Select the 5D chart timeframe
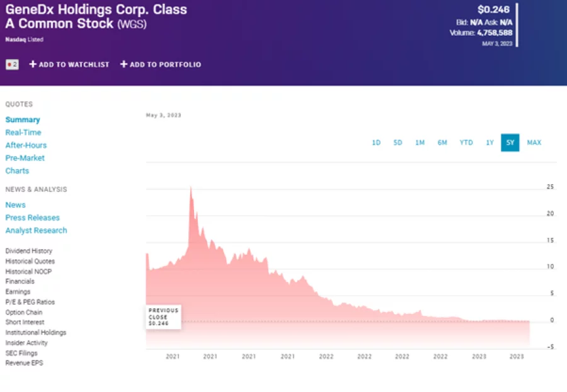The image size is (567, 392). [x=398, y=143]
